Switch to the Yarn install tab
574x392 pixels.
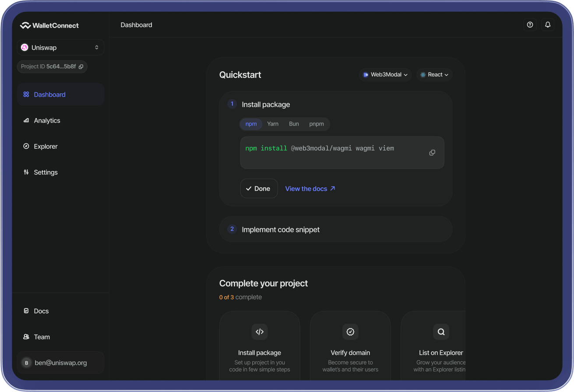coord(273,124)
